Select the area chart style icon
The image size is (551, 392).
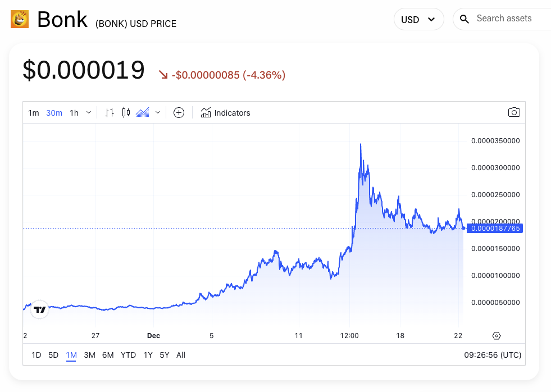[143, 112]
